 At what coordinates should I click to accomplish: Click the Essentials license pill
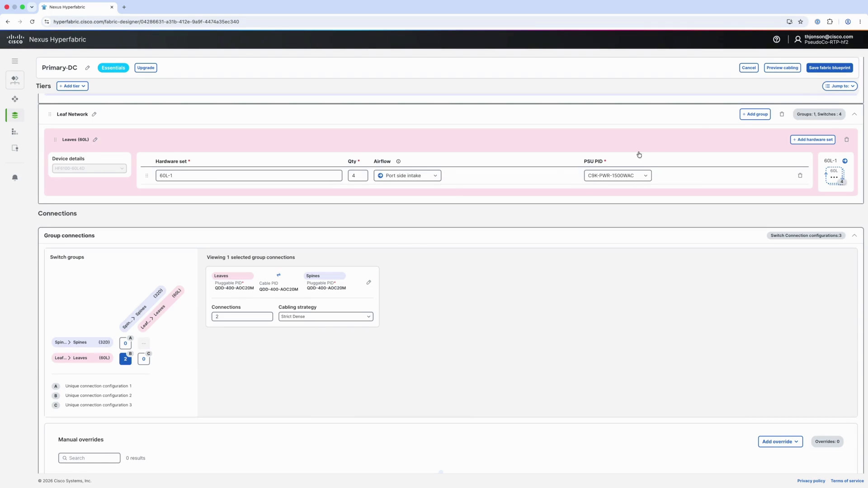point(113,68)
